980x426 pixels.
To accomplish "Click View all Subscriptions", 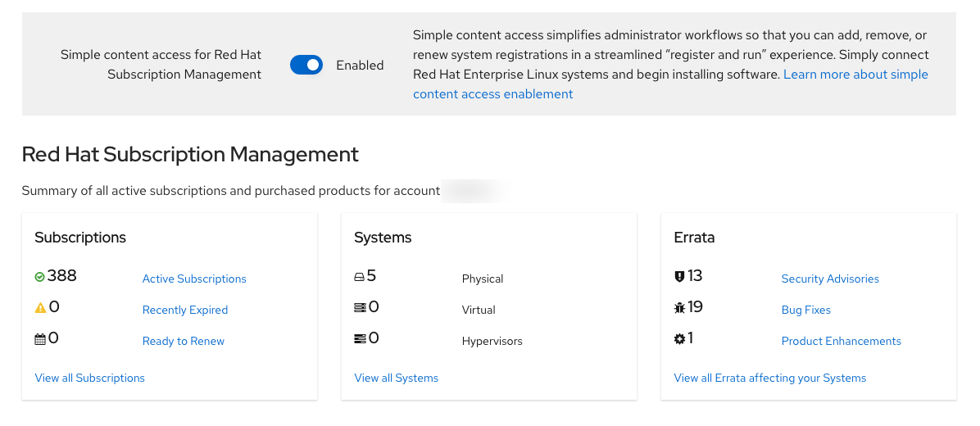I will (90, 378).
